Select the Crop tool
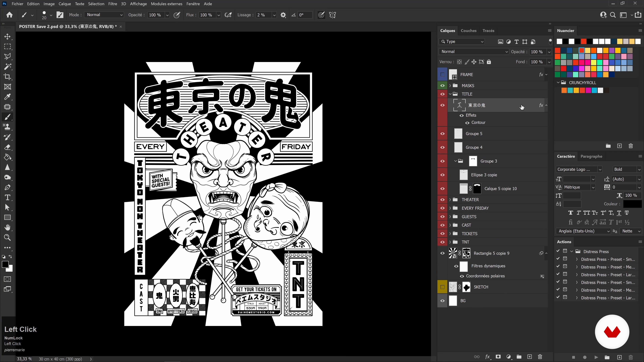 [8, 77]
